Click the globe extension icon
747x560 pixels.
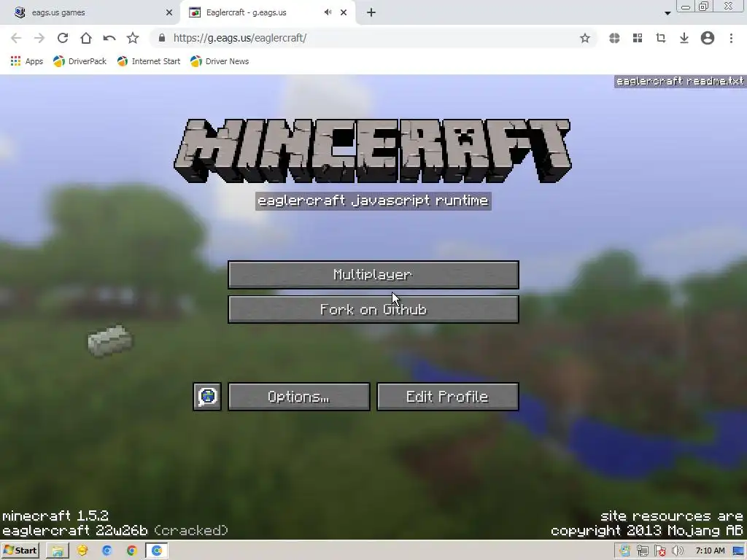tap(614, 38)
